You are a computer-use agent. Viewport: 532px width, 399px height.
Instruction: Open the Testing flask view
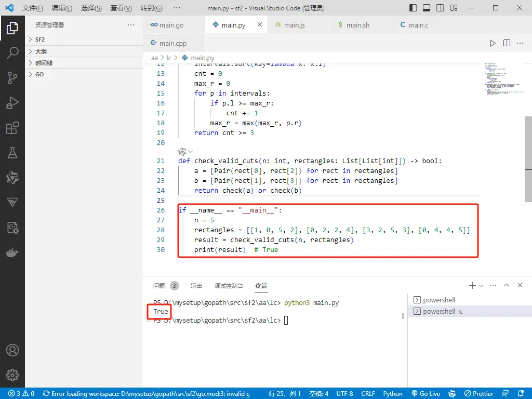click(x=12, y=153)
